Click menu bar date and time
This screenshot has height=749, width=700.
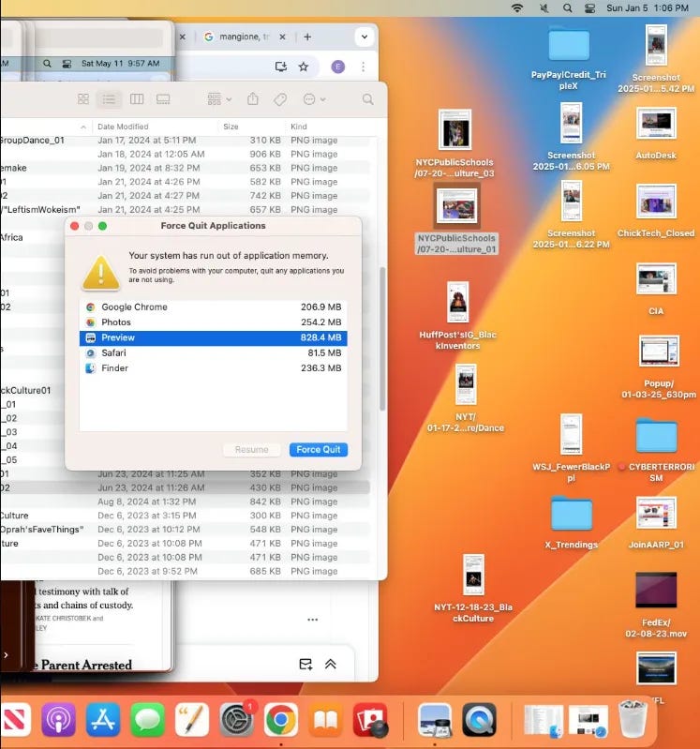point(648,8)
